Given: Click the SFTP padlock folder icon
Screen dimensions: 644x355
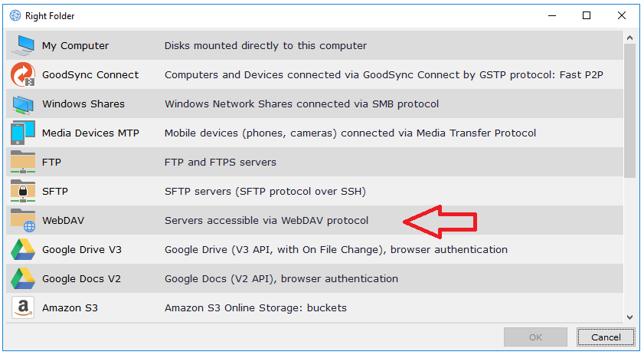Looking at the screenshot, I should (23, 192).
